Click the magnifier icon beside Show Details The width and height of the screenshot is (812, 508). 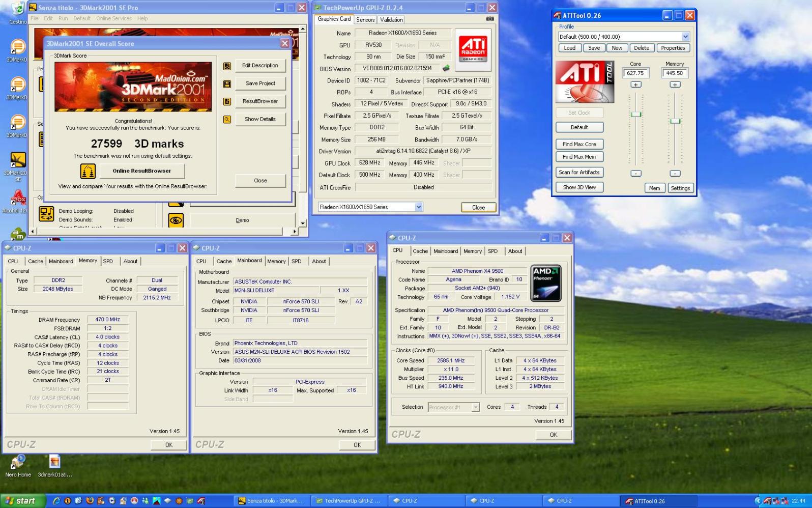(x=227, y=120)
